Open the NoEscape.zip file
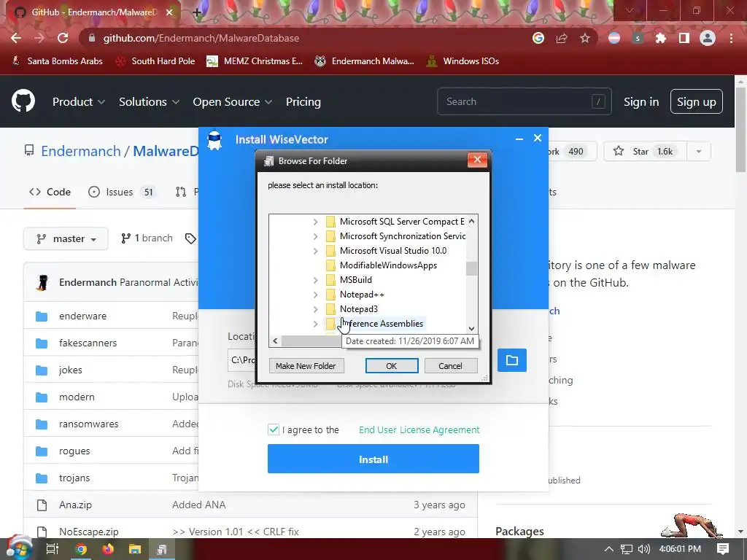 88,532
